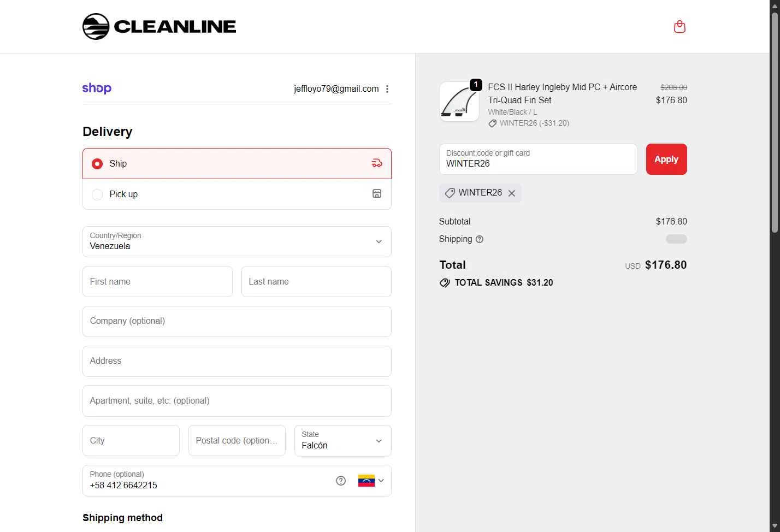Click the discount tag icon in the WINTER26 chip
780x532 pixels.
coord(450,193)
